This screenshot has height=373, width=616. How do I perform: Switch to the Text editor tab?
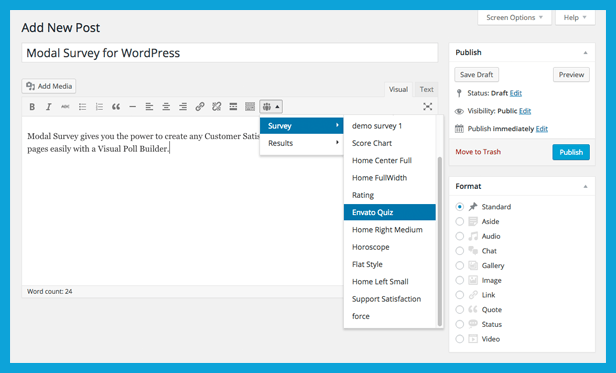click(x=426, y=89)
